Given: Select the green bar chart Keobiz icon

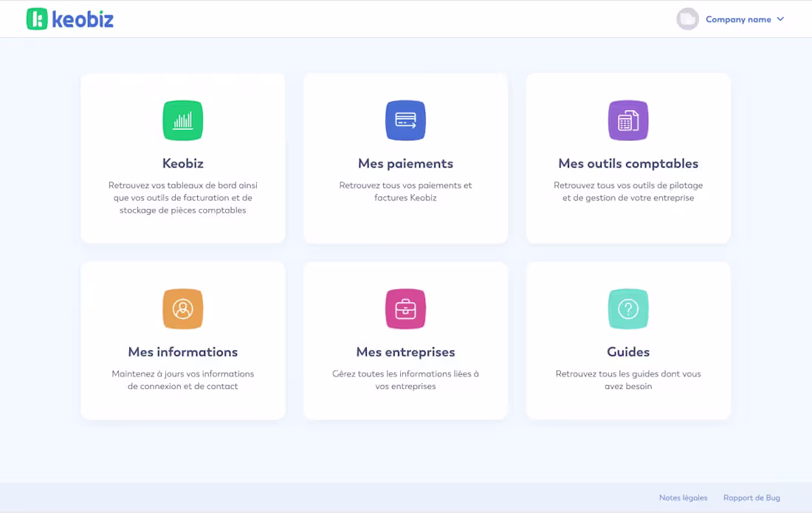Looking at the screenshot, I should coord(182,120).
